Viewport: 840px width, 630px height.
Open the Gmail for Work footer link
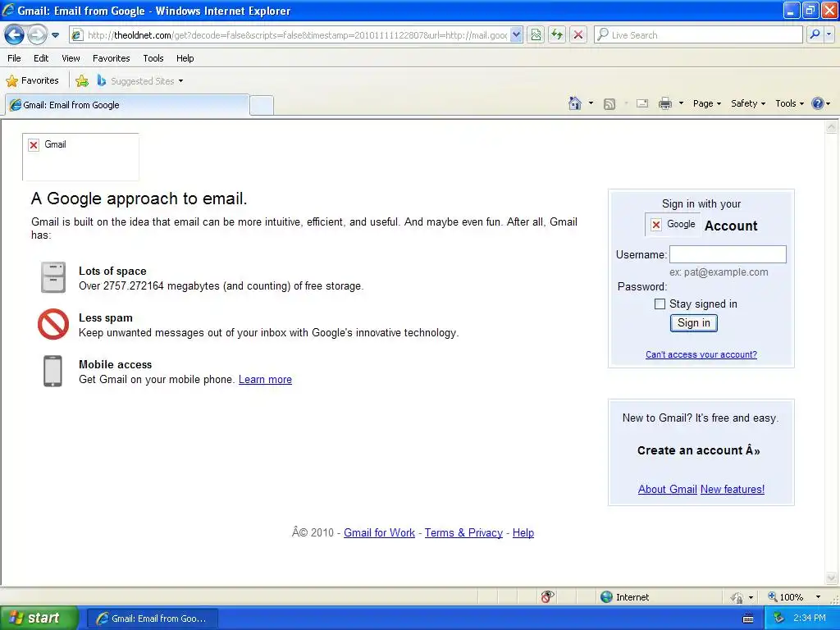tap(379, 532)
